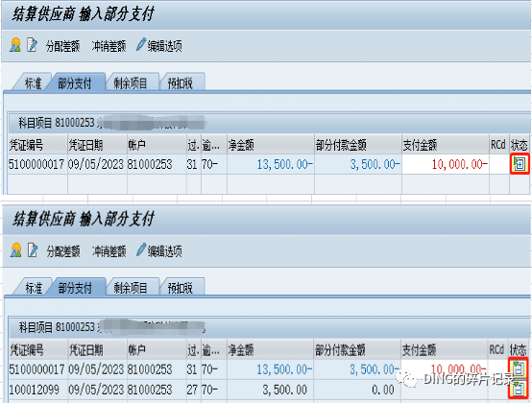The width and height of the screenshot is (532, 403).
Task: Click the document edit icon in lower window
Action: (33, 250)
